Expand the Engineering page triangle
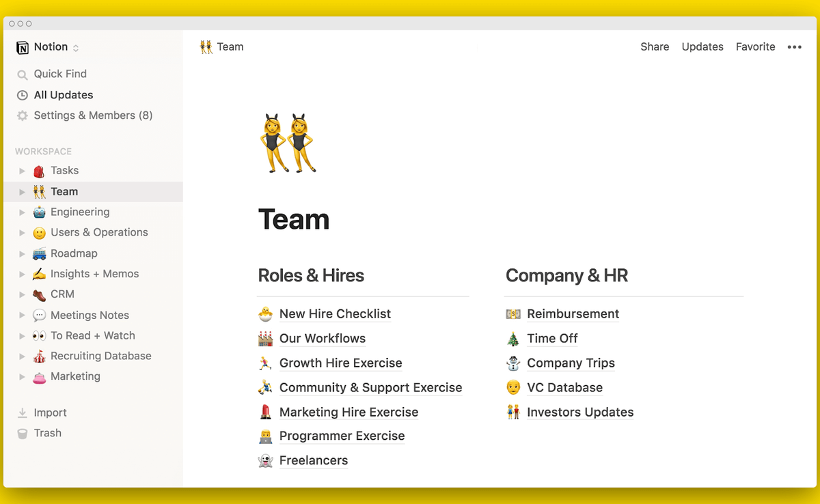The image size is (820, 504). (22, 212)
